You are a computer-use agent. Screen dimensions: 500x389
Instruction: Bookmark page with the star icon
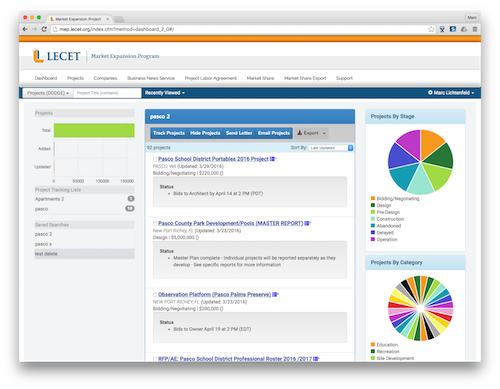point(431,29)
